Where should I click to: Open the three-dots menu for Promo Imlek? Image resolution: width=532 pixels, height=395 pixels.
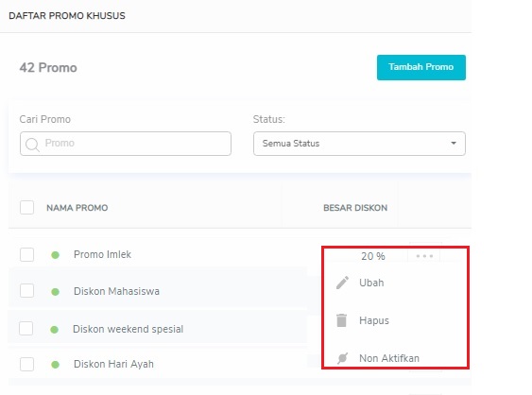coord(424,256)
